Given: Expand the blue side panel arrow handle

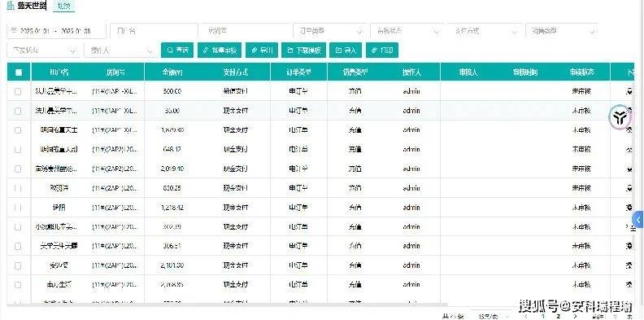Looking at the screenshot, I should pos(637,220).
